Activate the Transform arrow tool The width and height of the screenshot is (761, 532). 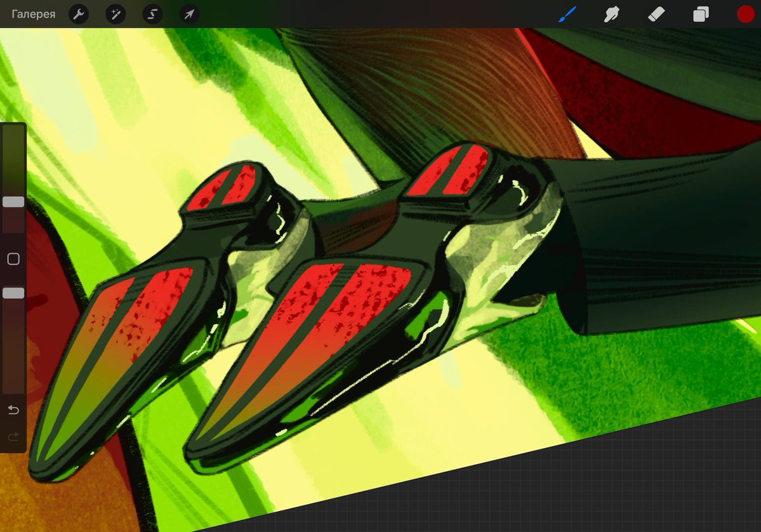pyautogui.click(x=189, y=14)
